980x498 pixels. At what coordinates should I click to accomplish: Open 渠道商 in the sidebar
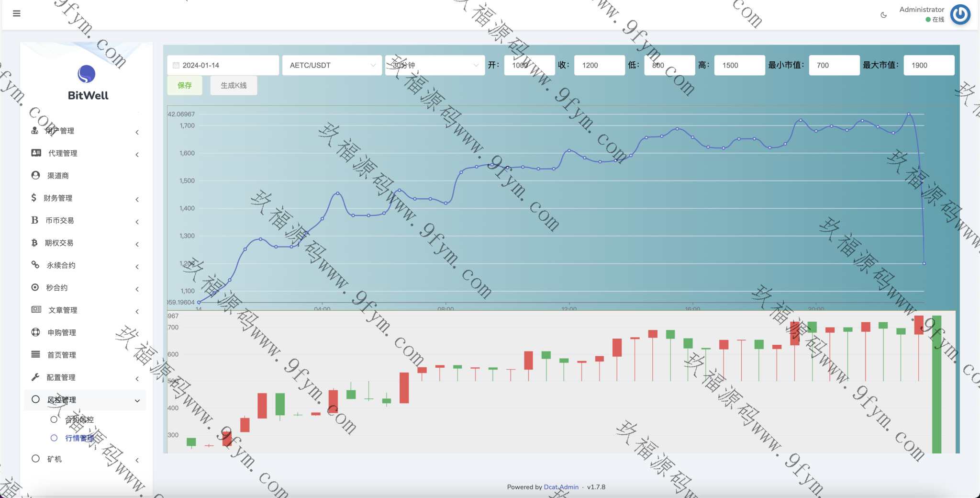point(58,176)
